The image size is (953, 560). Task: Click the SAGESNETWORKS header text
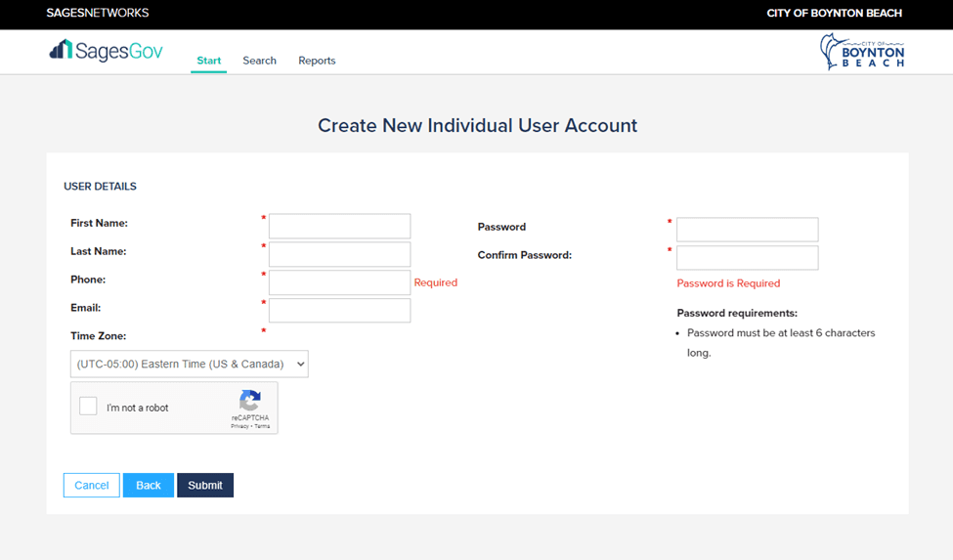click(98, 14)
